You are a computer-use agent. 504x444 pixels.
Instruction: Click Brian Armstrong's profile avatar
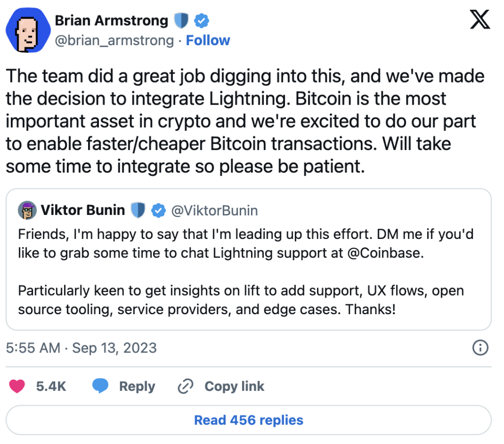(x=28, y=31)
